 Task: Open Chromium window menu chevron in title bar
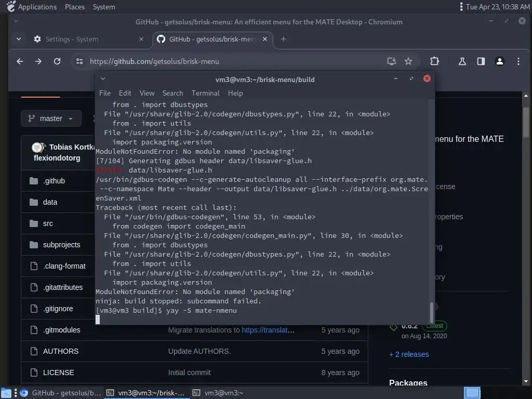click(x=16, y=21)
